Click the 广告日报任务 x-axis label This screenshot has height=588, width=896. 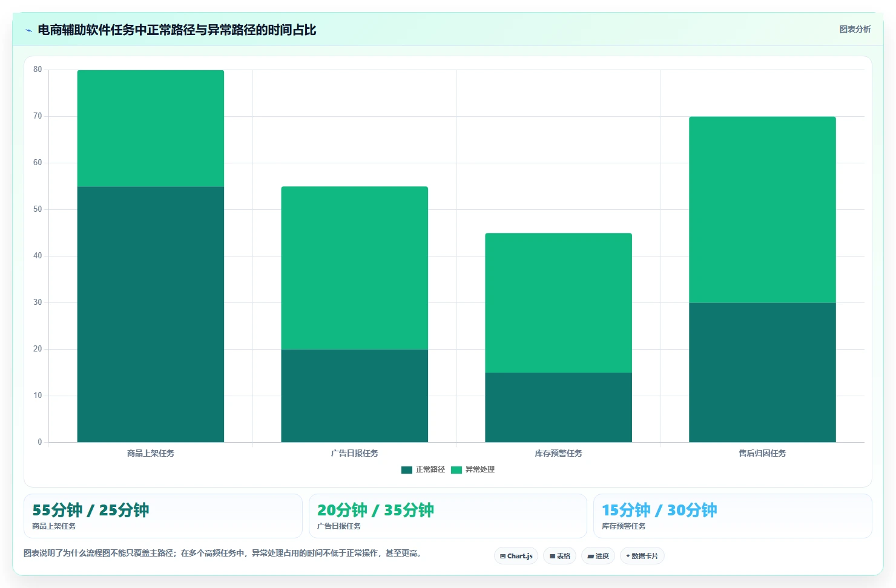click(355, 453)
